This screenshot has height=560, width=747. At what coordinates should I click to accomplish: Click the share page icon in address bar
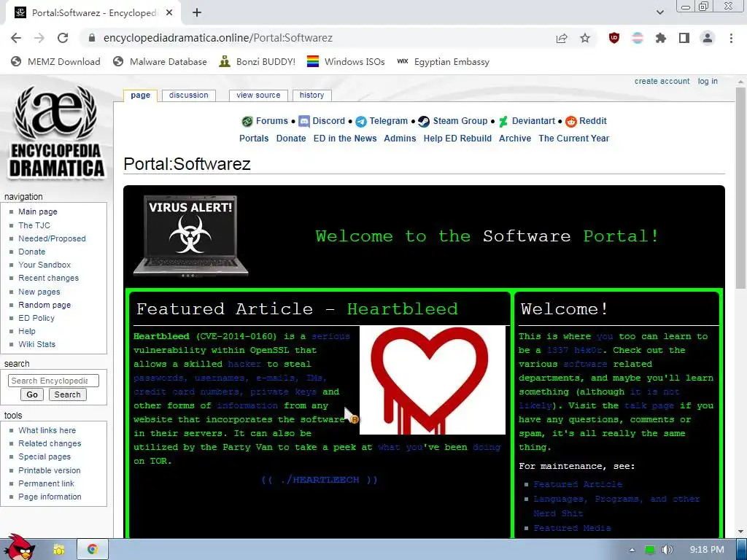(x=562, y=38)
